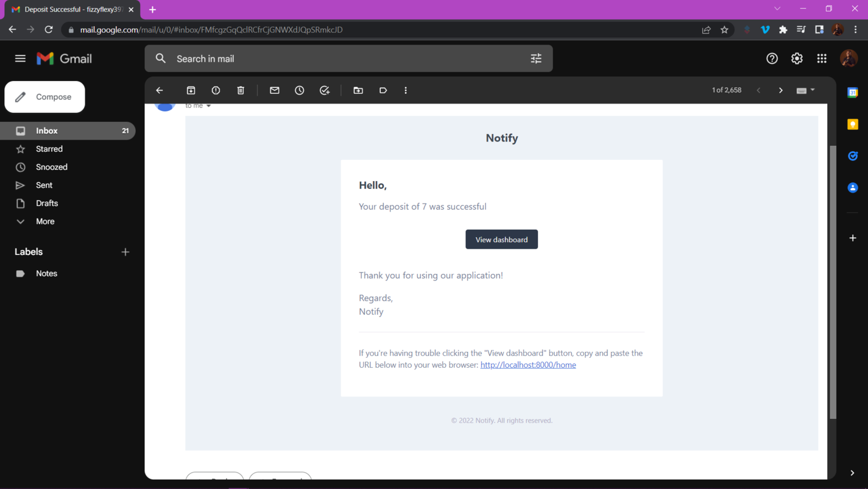Add the email to Tasks
Screen dimensions: 868x489
pos(325,90)
